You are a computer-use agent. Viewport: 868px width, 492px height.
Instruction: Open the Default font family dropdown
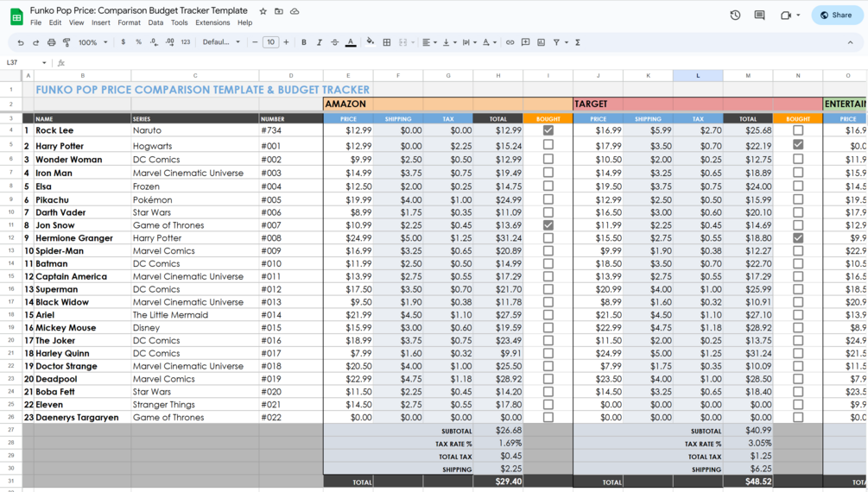pos(221,42)
